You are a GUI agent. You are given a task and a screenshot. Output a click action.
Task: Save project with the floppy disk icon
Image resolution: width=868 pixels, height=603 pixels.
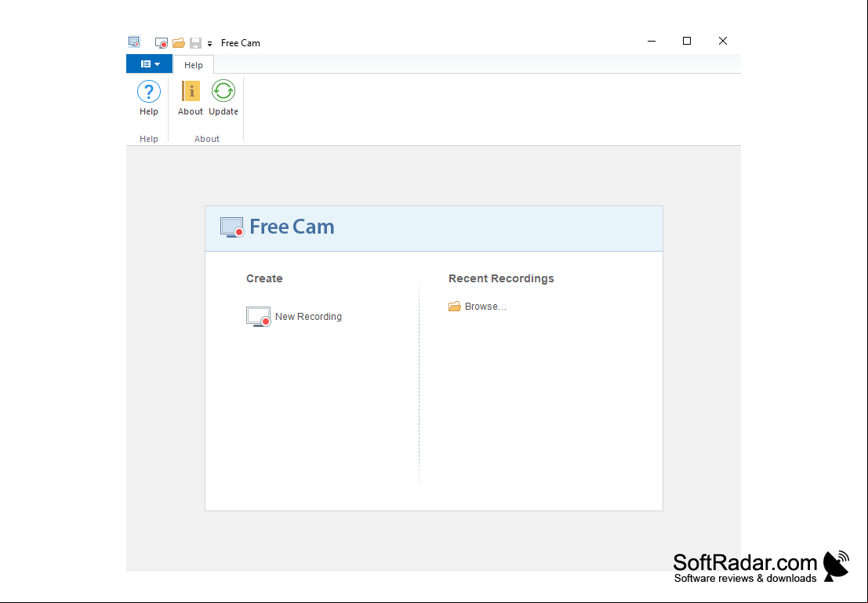coord(195,42)
